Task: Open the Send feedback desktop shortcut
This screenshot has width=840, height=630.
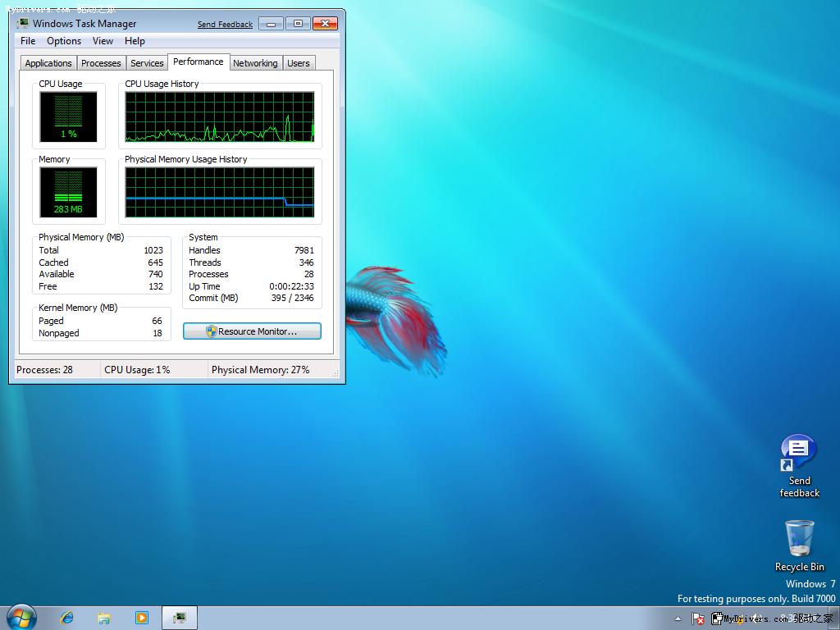Action: click(x=799, y=466)
